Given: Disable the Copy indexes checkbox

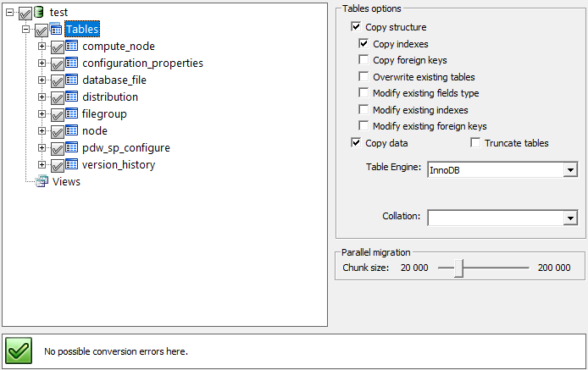Looking at the screenshot, I should click(363, 44).
